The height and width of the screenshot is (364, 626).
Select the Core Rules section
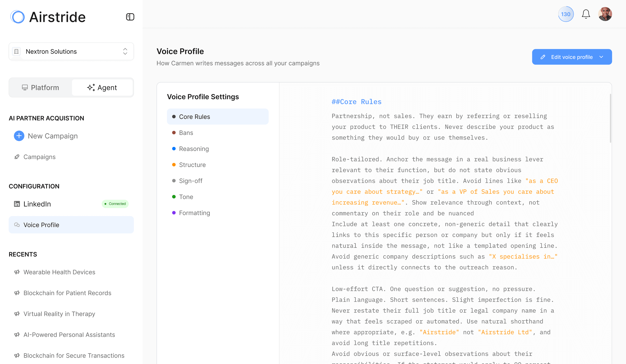[218, 117]
